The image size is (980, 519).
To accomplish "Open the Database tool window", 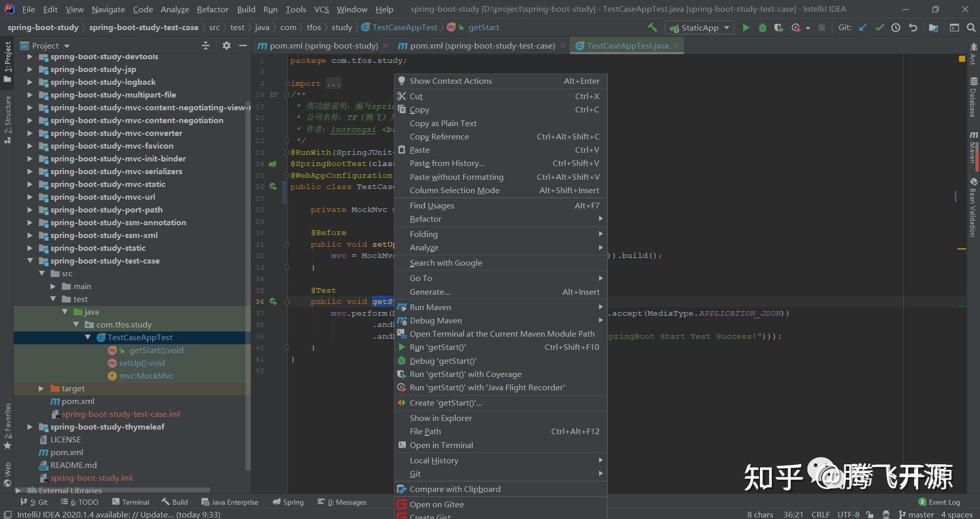I will [x=974, y=97].
